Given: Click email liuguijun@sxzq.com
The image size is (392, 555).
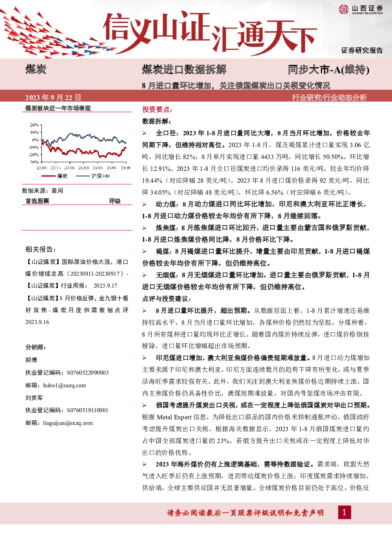Looking at the screenshot, I should (x=68, y=423).
